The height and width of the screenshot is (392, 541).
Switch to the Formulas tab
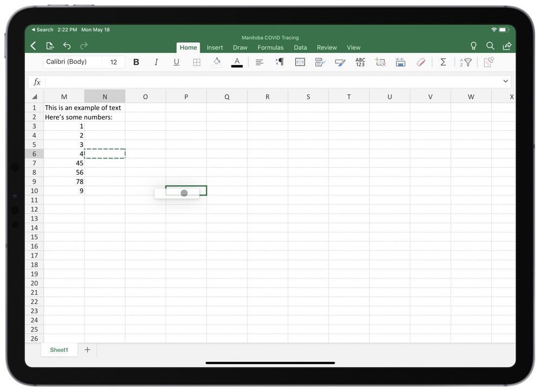pos(270,48)
